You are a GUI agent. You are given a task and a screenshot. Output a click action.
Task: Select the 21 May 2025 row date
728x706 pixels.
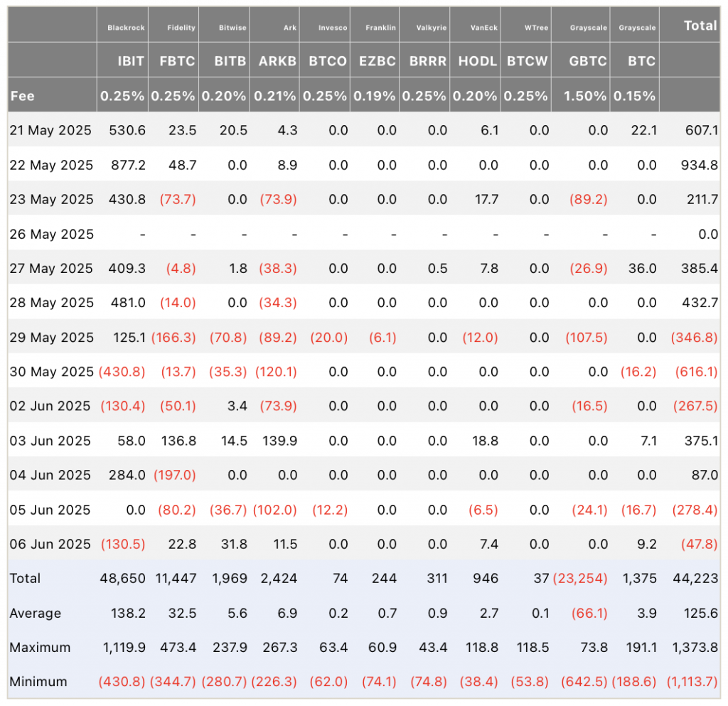tap(50, 130)
